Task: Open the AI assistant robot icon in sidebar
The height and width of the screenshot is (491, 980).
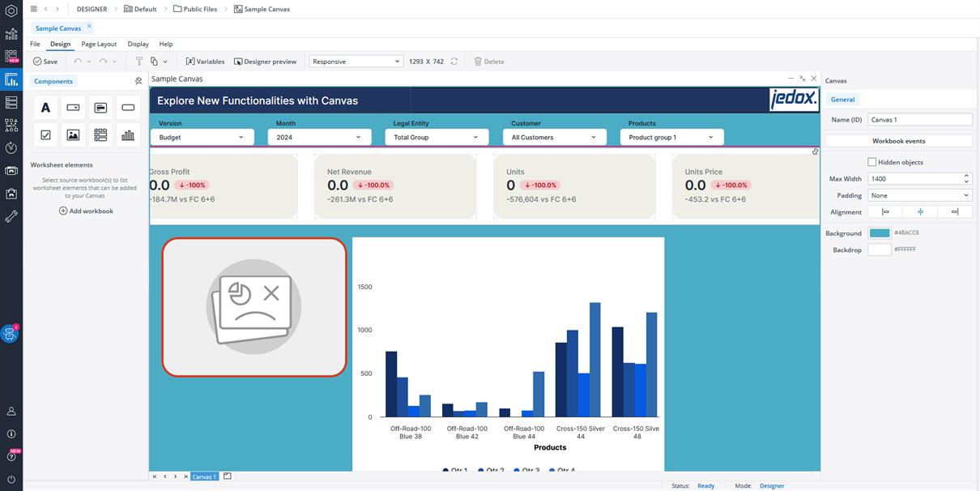Action: (x=11, y=333)
